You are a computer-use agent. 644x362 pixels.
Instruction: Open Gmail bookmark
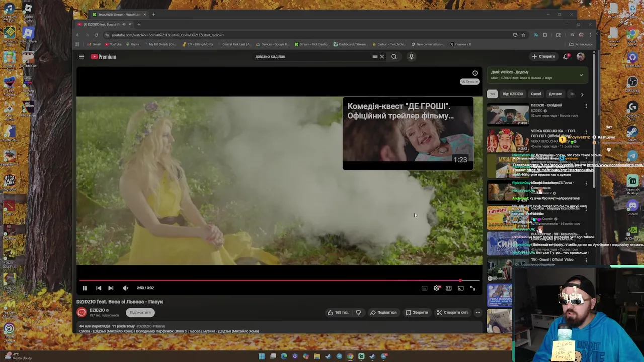click(x=94, y=44)
